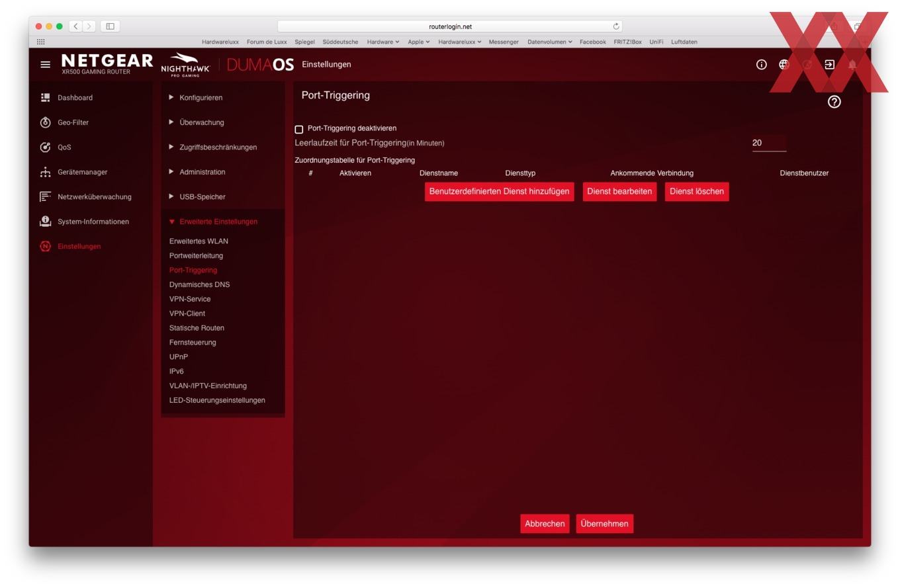Open Geo-Filter from the sidebar
Image resolution: width=900 pixels, height=588 pixels.
point(73,122)
